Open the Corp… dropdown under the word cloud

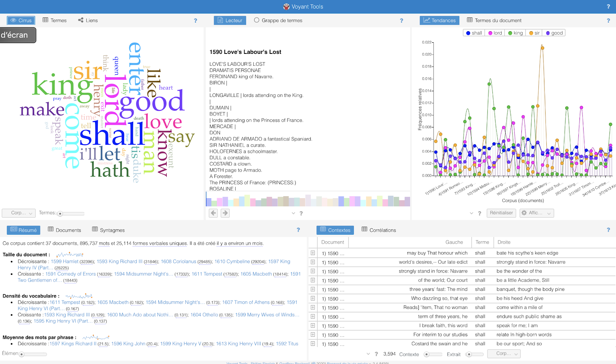tap(19, 213)
